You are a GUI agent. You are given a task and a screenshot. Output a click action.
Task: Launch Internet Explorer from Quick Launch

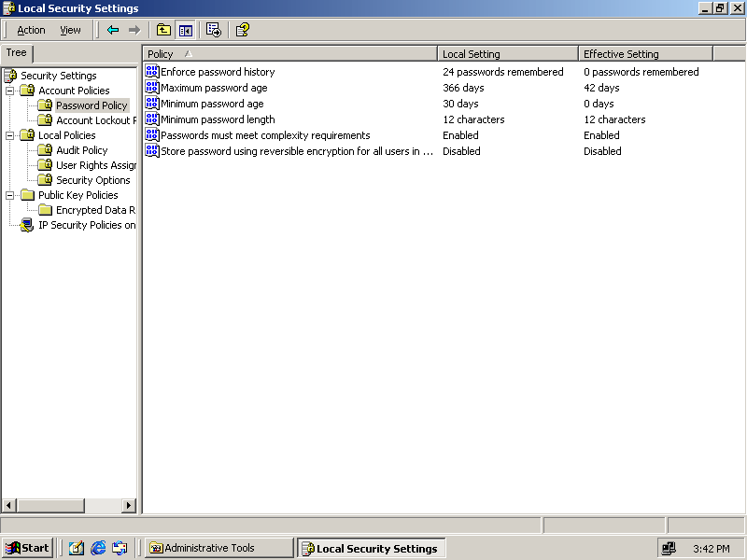pyautogui.click(x=98, y=548)
